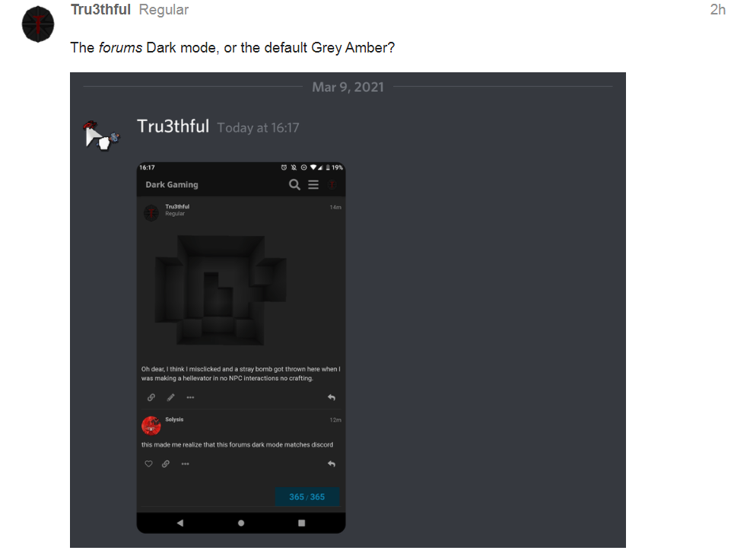Expand the ellipsis options under Solysis's post
The height and width of the screenshot is (560, 734).
[186, 464]
